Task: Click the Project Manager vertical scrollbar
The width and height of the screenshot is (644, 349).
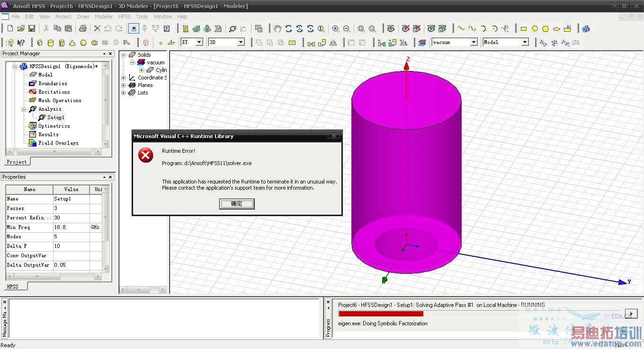Action: tap(106, 105)
